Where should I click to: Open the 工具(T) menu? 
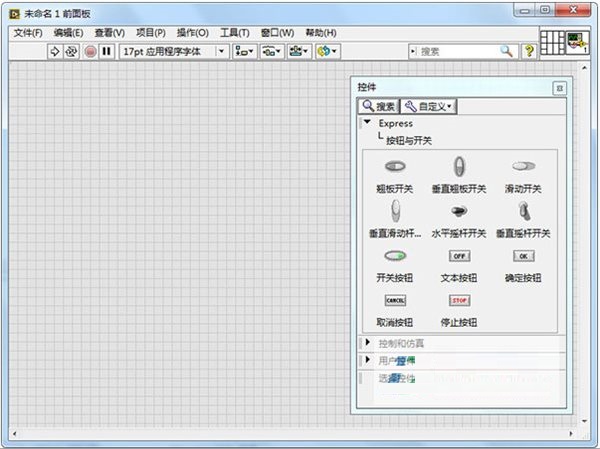(x=235, y=33)
